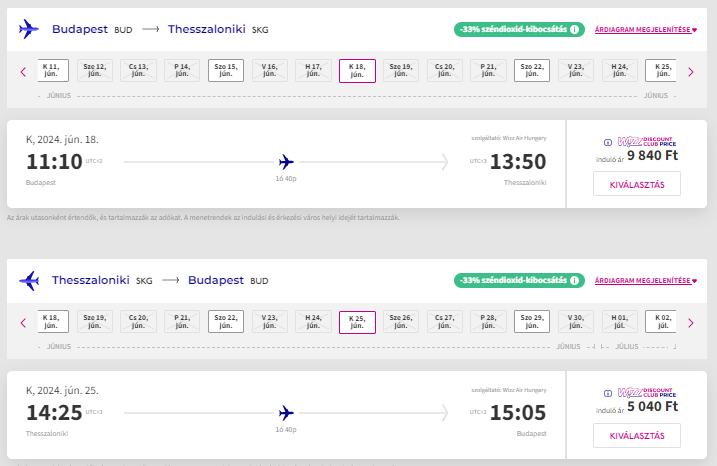Click the outbound -33% széndioxid-kibocsátás badge

point(519,29)
